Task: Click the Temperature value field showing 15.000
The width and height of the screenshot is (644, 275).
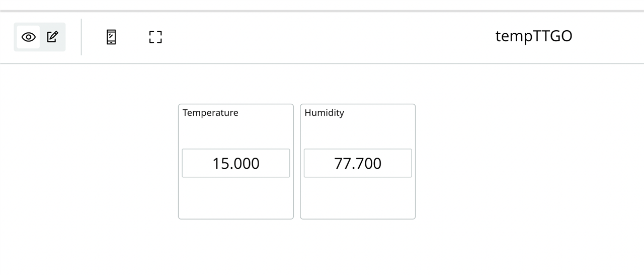Action: click(236, 163)
